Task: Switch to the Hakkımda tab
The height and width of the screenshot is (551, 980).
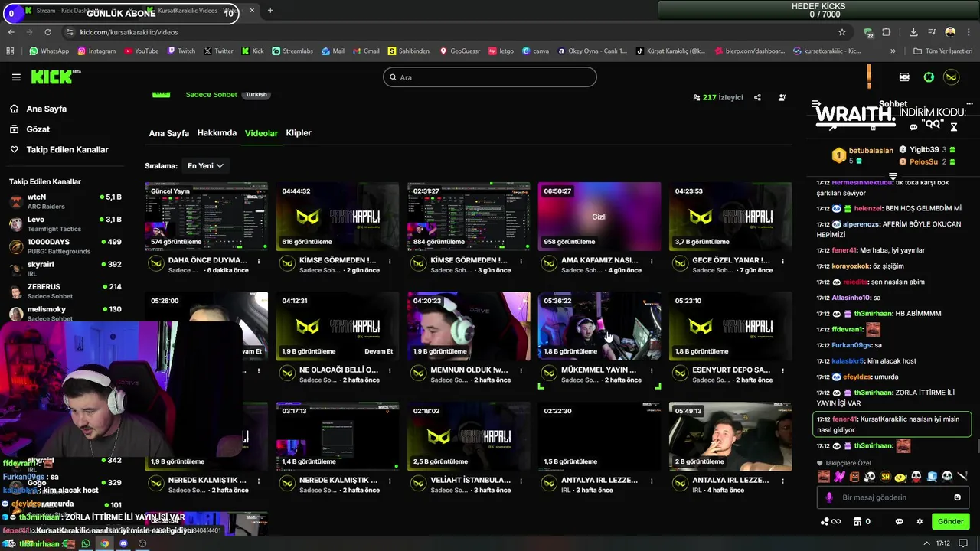Action: click(217, 133)
